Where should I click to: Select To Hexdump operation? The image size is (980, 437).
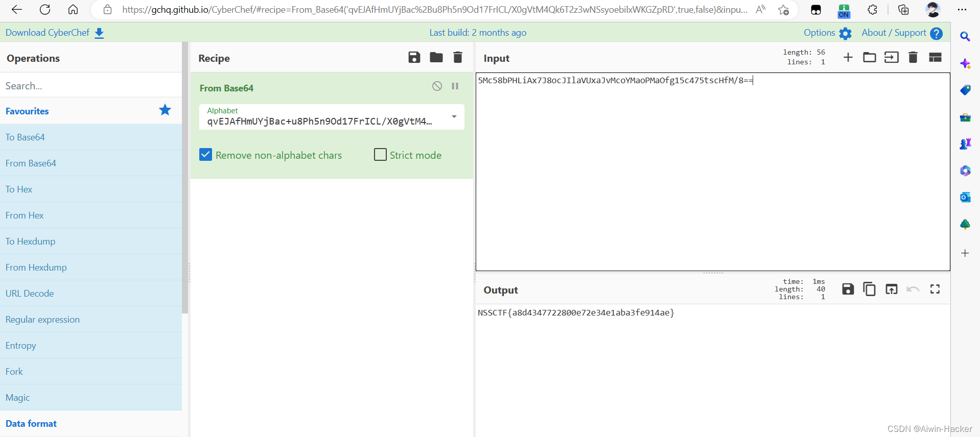pos(91,241)
